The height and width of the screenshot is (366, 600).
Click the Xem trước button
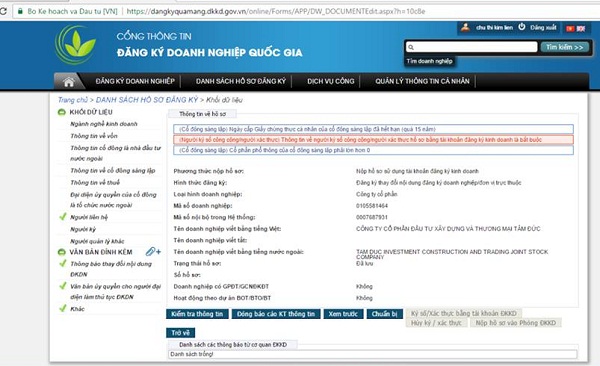(343, 314)
